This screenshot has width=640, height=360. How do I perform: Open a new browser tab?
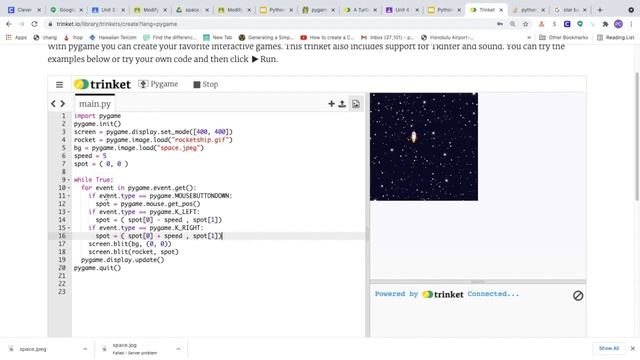point(600,10)
